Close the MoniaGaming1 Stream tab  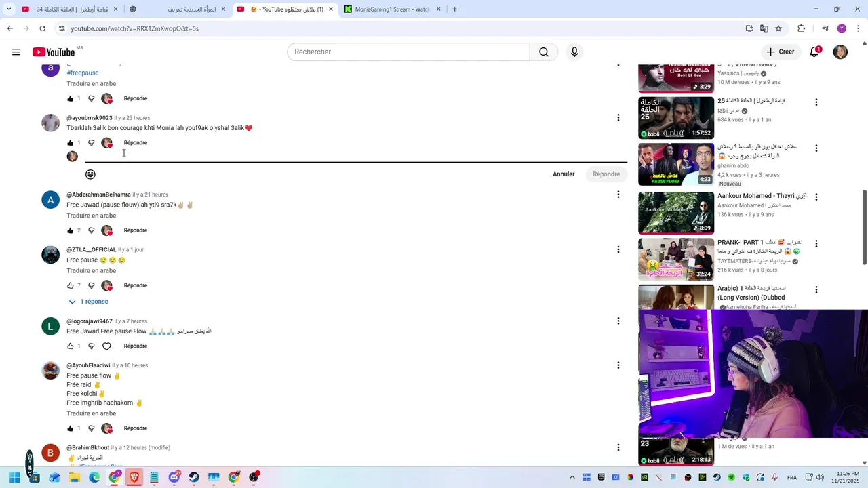438,9
